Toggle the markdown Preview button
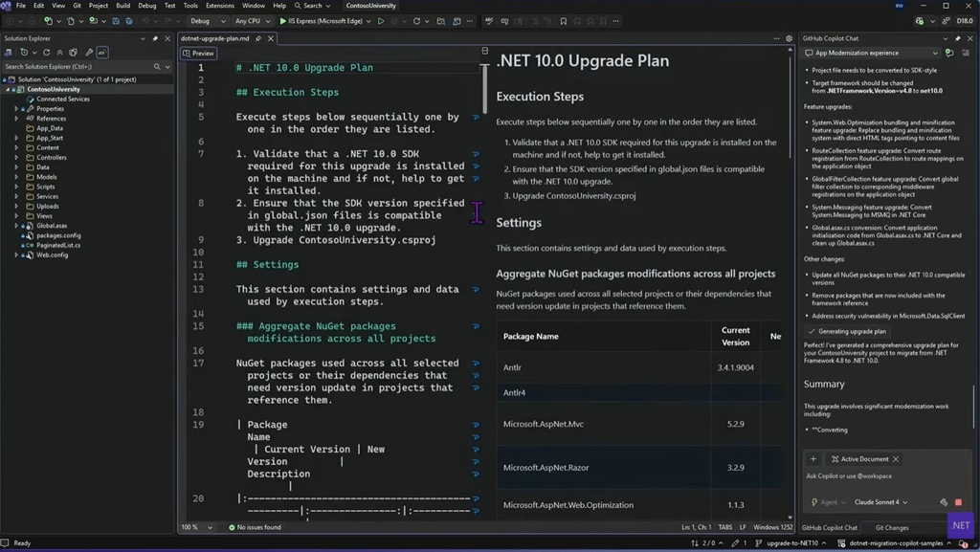This screenshot has height=552, width=980. point(198,54)
